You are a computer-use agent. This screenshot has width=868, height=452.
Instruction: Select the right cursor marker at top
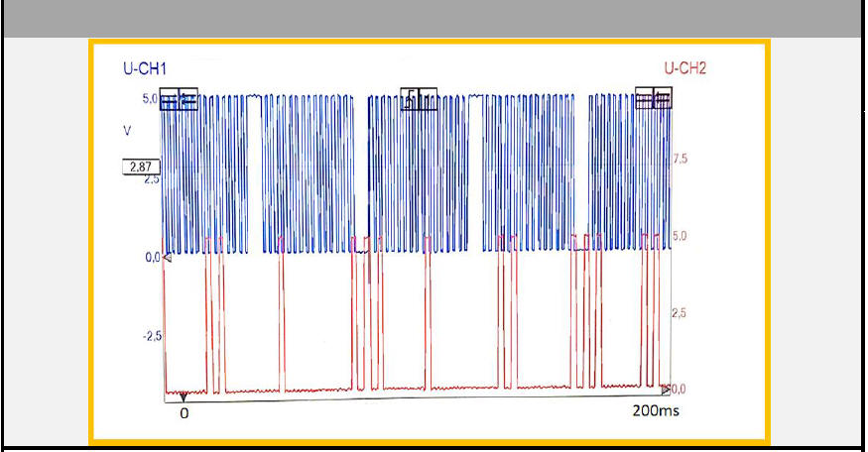coord(654,97)
